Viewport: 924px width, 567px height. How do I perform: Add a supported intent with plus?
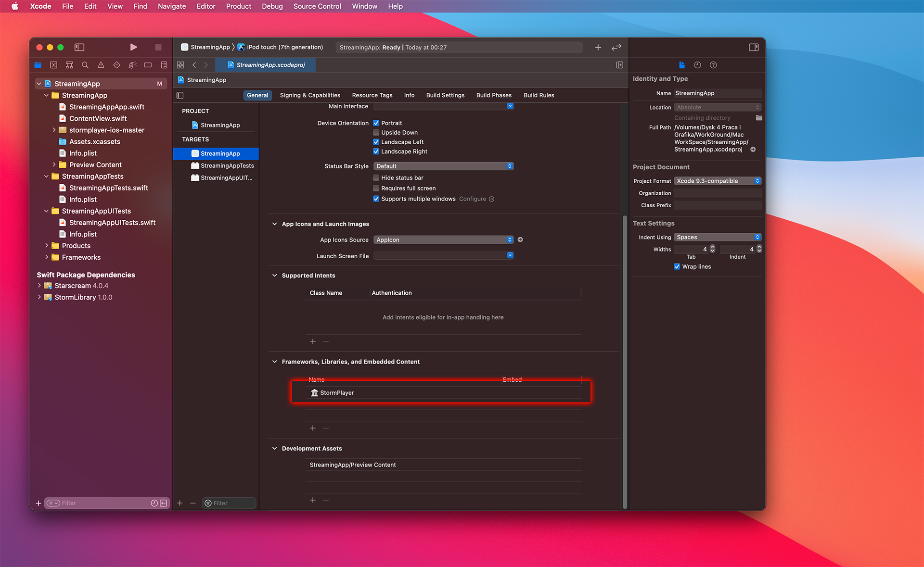[313, 341]
